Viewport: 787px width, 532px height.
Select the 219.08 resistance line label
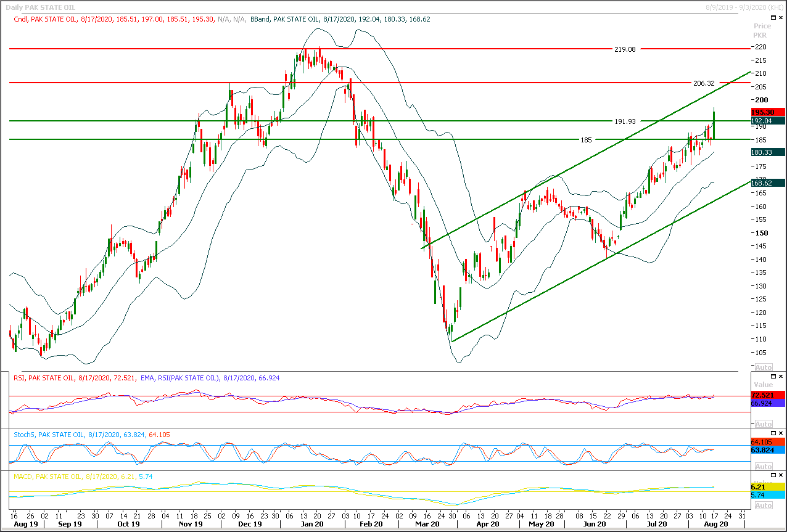pyautogui.click(x=624, y=49)
